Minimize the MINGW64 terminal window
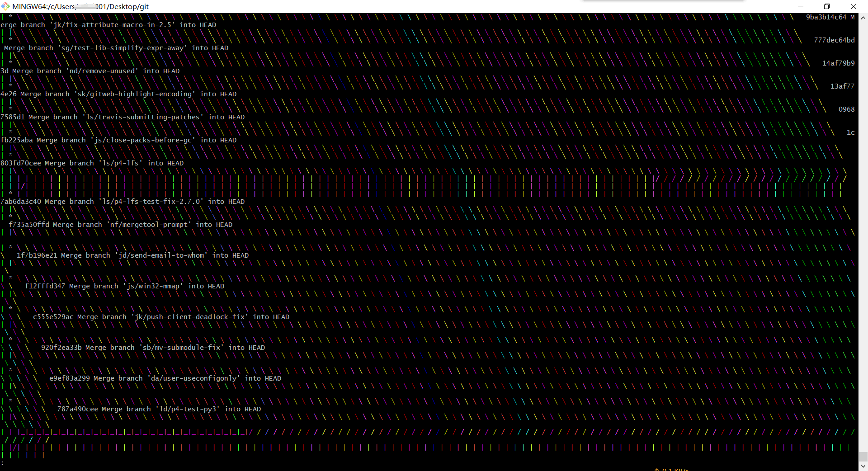Screen dimensions: 868x471 (x=801, y=6)
